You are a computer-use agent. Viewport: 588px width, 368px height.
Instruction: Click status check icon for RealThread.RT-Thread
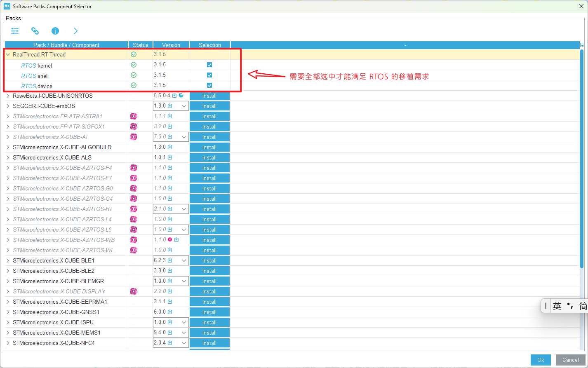pos(134,54)
